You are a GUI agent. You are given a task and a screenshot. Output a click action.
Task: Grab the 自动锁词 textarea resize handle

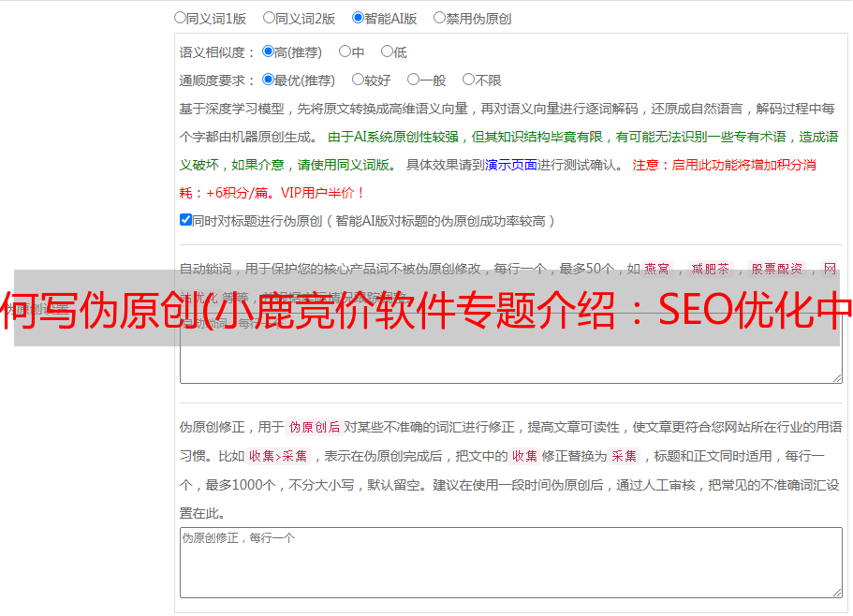tap(837, 378)
